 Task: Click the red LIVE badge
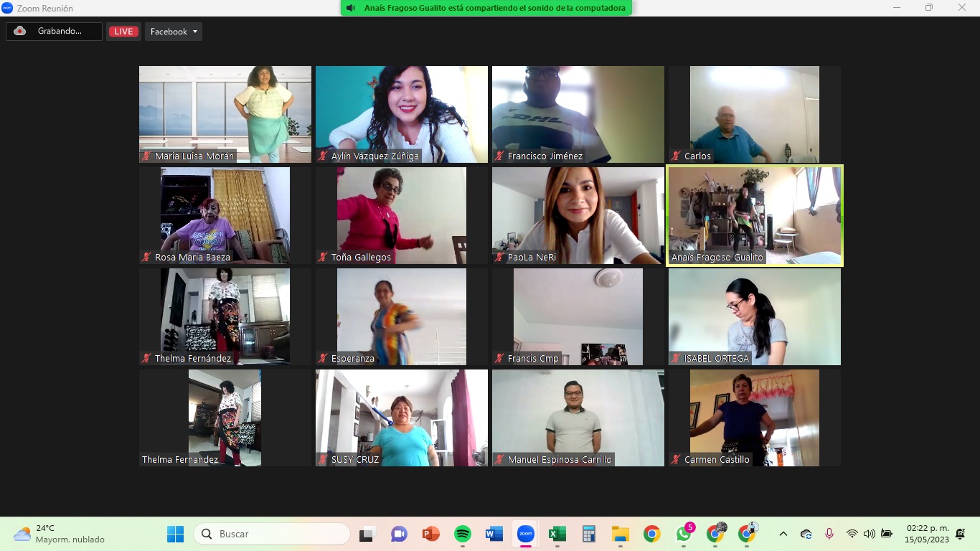123,32
